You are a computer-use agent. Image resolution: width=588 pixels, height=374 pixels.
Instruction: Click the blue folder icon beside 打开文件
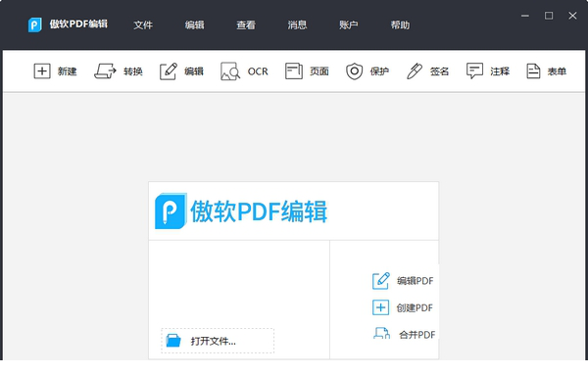click(x=173, y=341)
